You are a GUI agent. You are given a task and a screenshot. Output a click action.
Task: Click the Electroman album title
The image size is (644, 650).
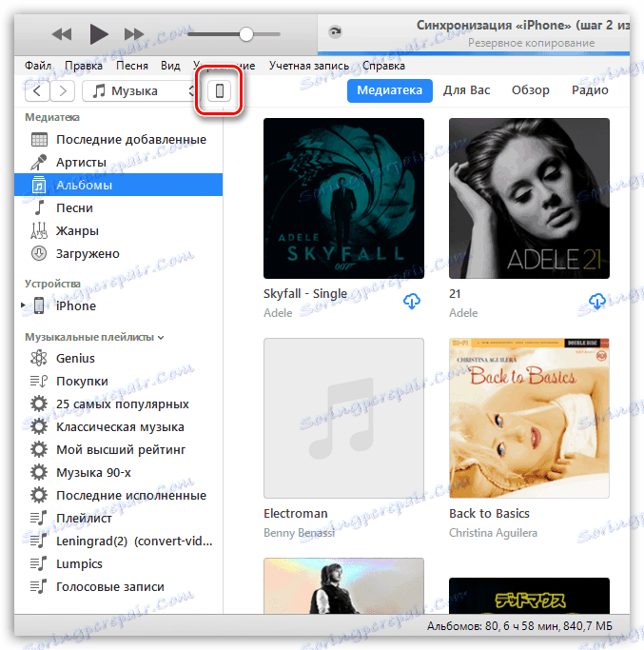(x=296, y=513)
